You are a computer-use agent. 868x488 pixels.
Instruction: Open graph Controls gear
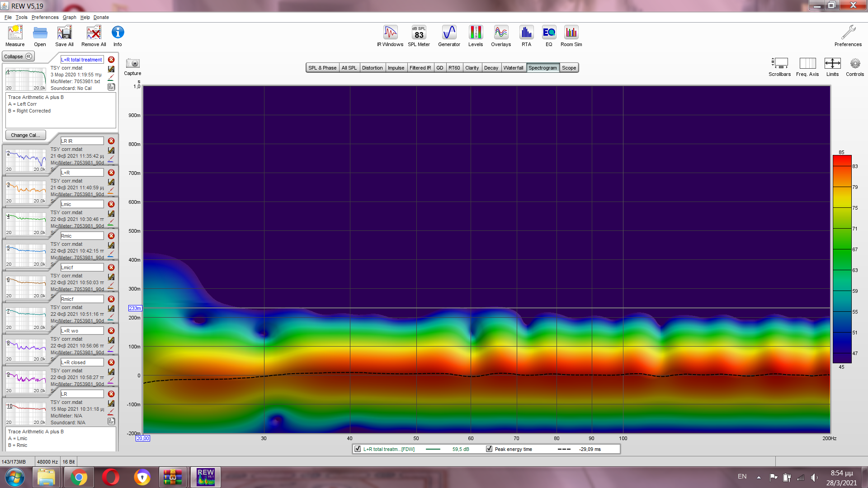coord(854,64)
